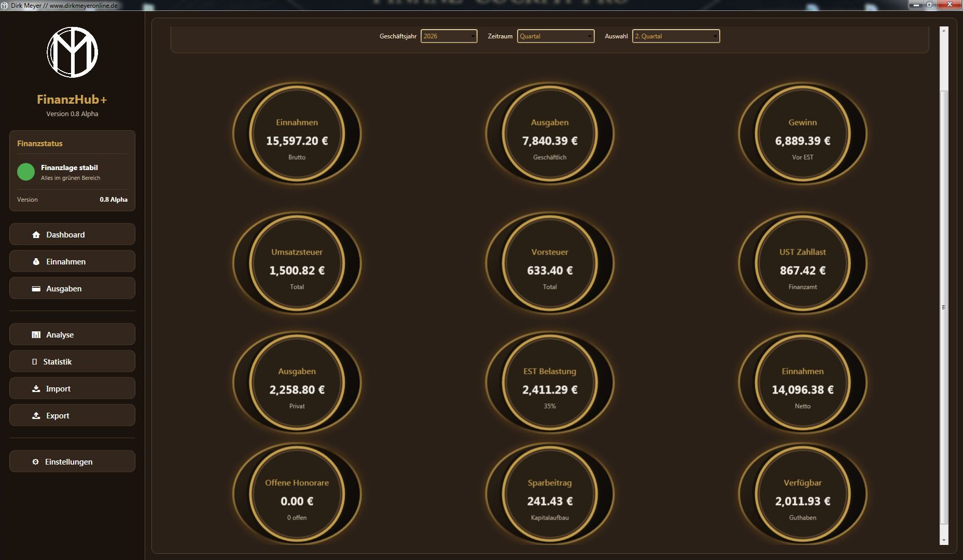Show the Statistik page
This screenshot has width=963, height=560.
(72, 361)
